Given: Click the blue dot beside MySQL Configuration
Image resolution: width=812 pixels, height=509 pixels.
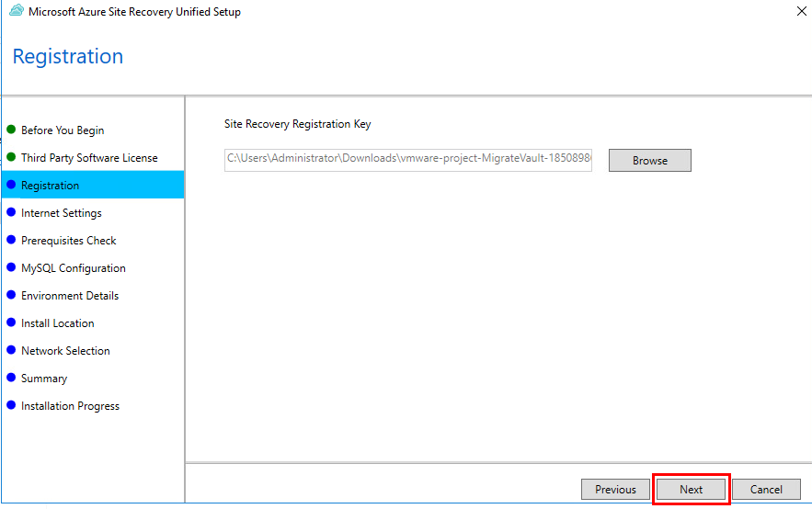Looking at the screenshot, I should tap(11, 267).
